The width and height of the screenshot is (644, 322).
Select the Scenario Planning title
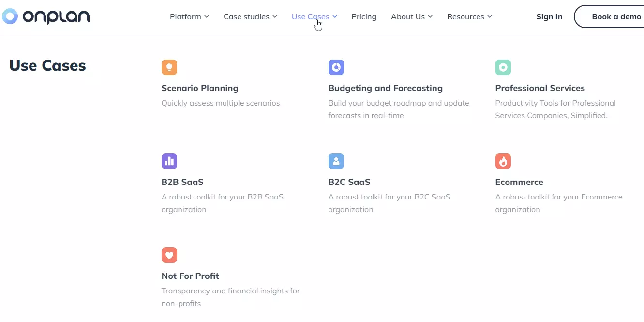tap(200, 88)
